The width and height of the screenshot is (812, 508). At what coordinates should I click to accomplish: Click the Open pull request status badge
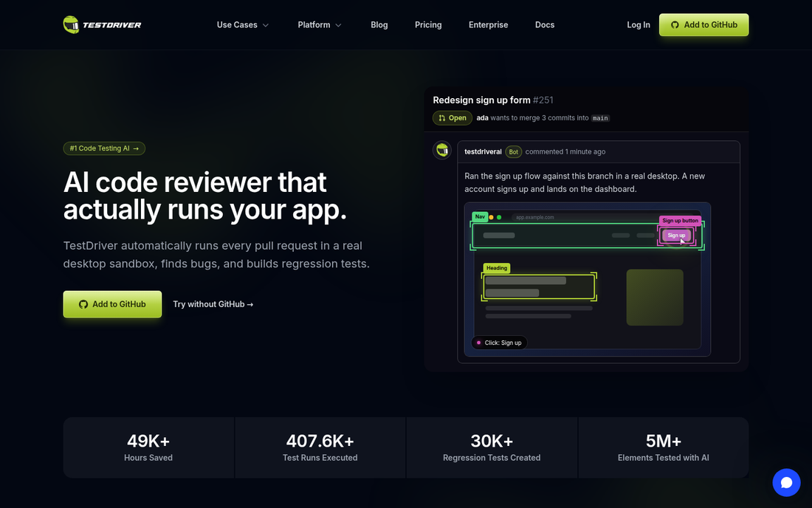coord(452,118)
